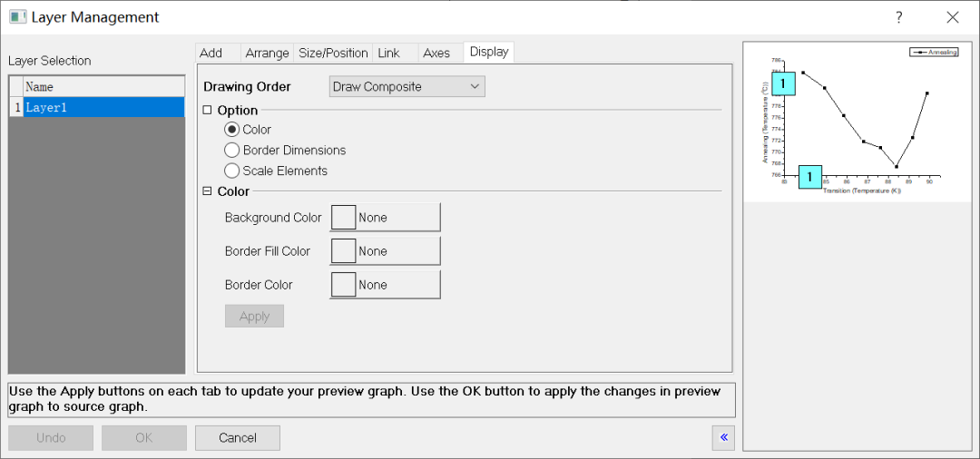Select Border Dimensions radio option
The image size is (980, 459).
[x=231, y=150]
